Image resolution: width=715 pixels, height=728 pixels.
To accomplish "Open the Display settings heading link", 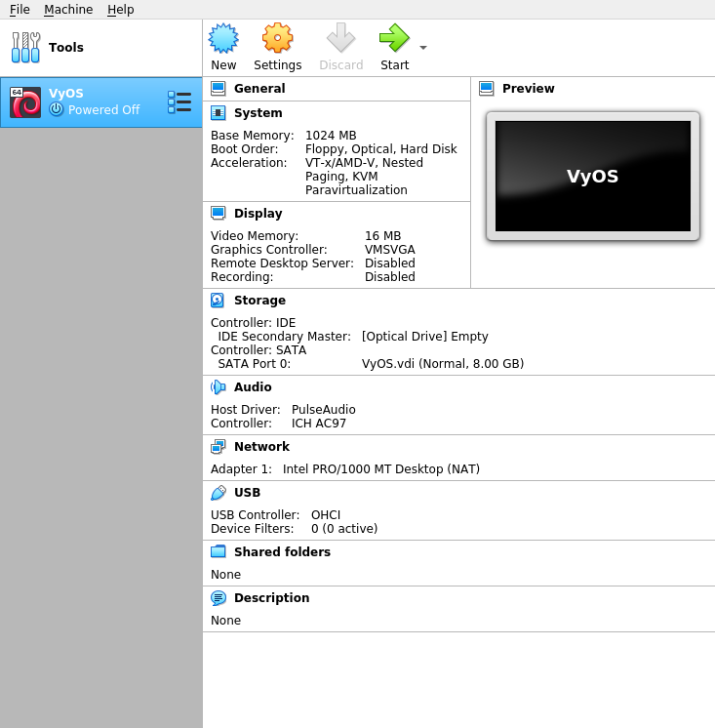I will tap(258, 213).
